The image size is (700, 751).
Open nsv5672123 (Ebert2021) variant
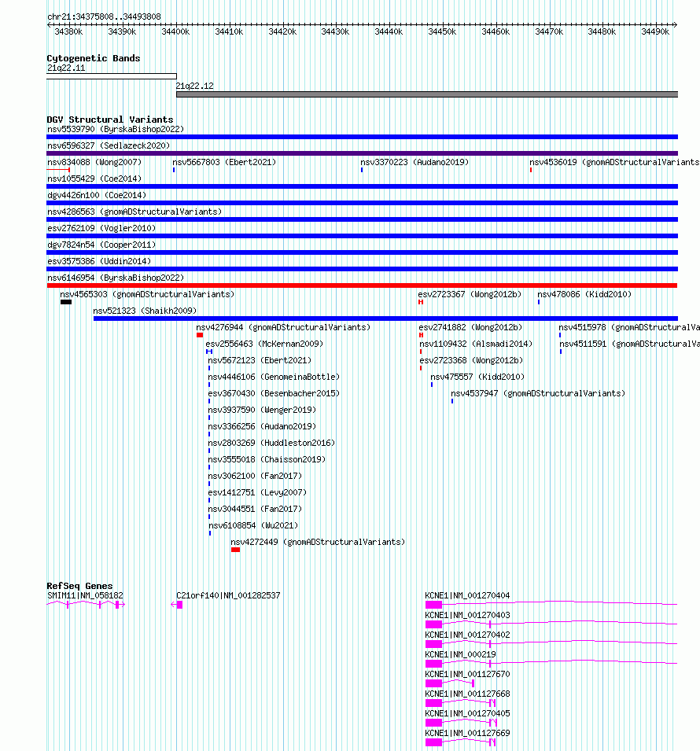pos(260,361)
